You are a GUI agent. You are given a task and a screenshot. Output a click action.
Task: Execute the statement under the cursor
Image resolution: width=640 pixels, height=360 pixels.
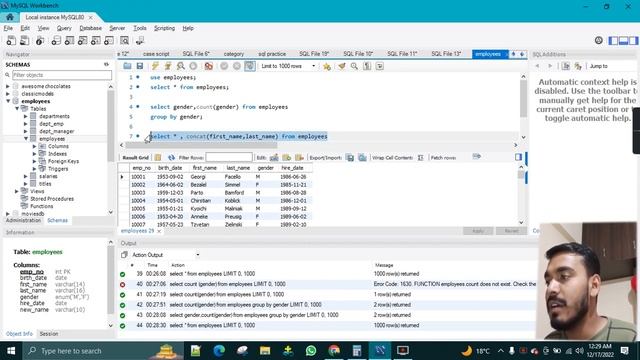pyautogui.click(x=168, y=66)
